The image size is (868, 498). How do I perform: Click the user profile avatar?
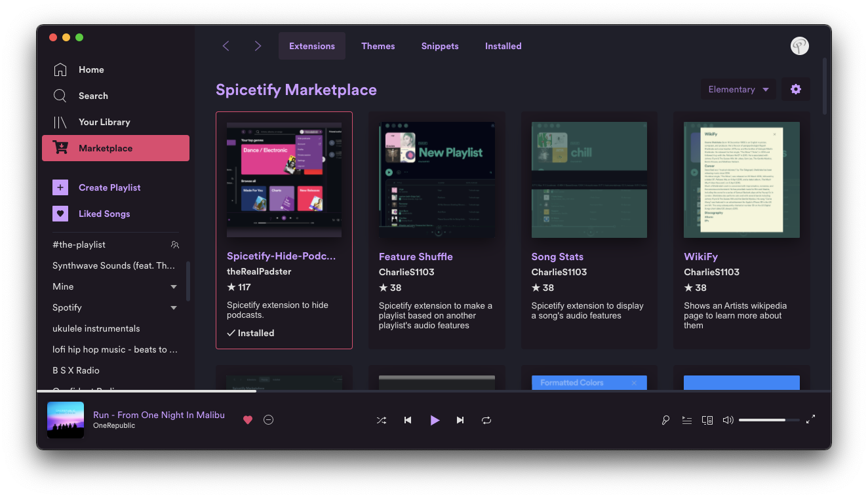(x=799, y=46)
